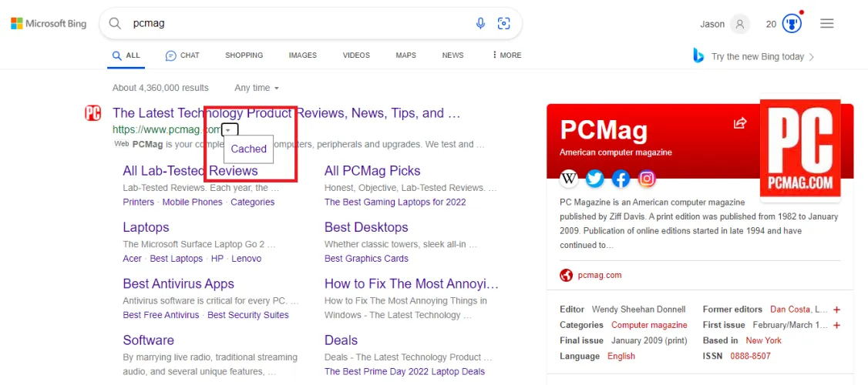Switch to the Images tab
Image resolution: width=868 pixels, height=385 pixels.
click(302, 55)
